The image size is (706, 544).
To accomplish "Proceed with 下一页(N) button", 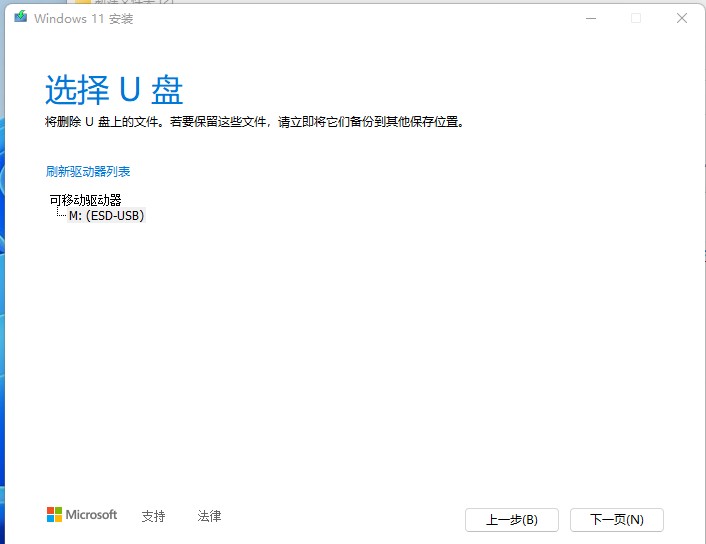I will click(x=616, y=520).
